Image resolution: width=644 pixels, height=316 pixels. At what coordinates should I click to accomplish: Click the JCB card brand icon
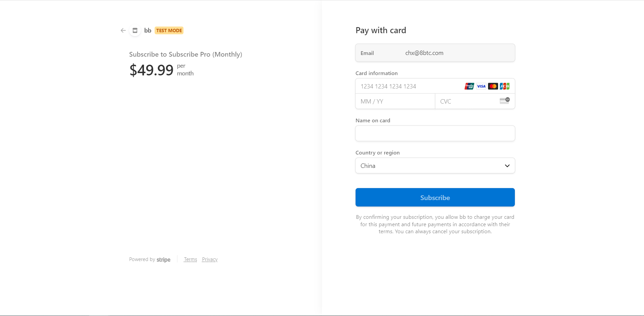point(504,86)
